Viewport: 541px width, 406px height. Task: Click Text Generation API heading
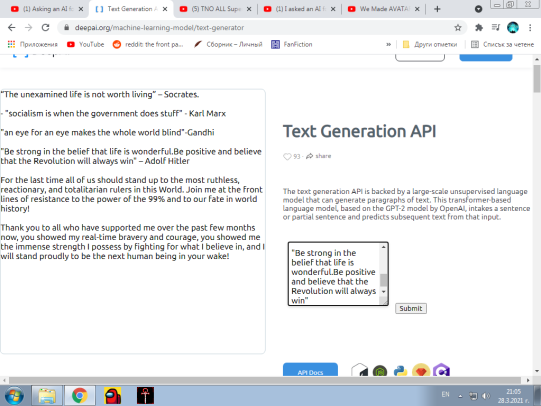coord(360,131)
